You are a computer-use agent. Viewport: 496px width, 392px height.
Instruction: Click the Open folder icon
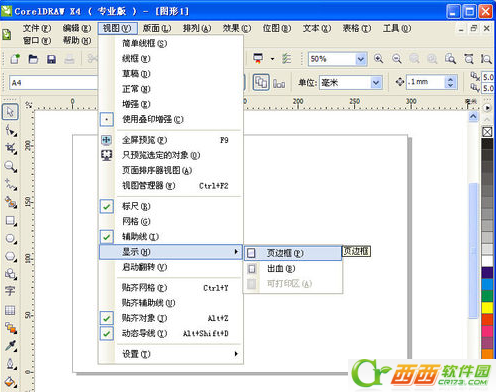pos(33,59)
